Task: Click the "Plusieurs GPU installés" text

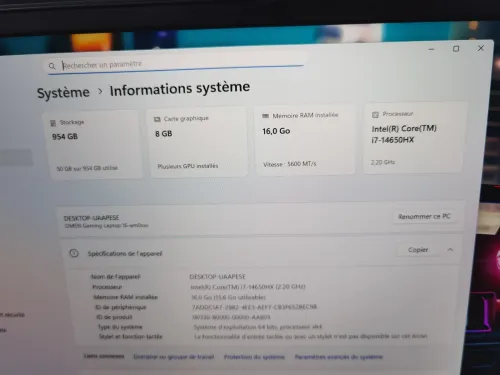Action: click(x=188, y=166)
